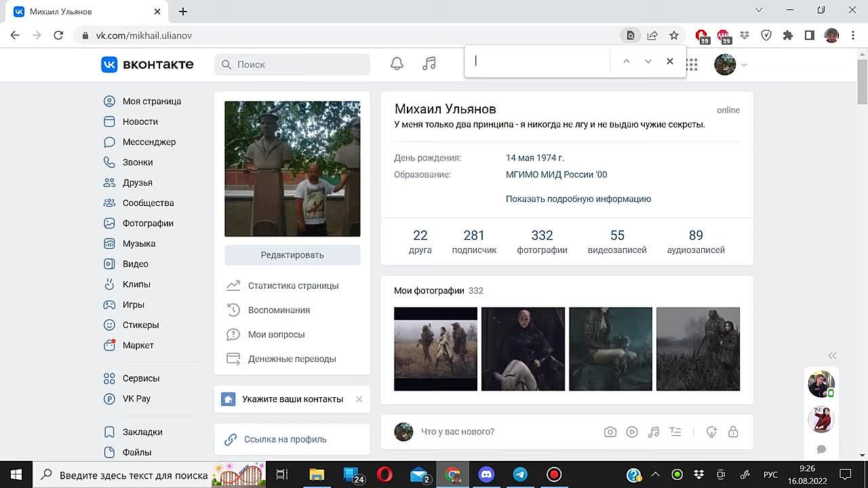Open '281 подписчик' counter
868x488 pixels.
coord(474,241)
